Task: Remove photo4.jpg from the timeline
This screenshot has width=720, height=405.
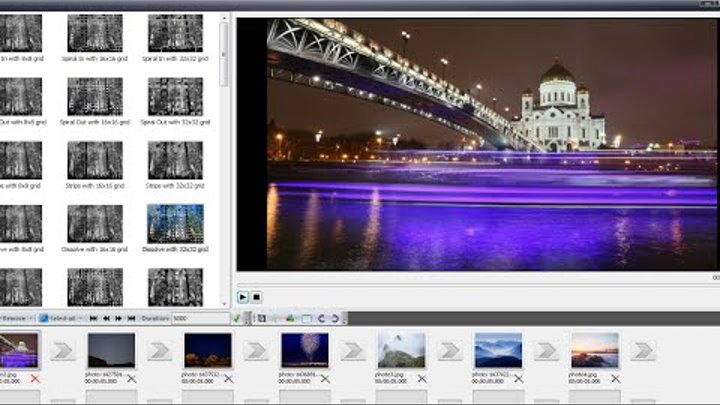Action: coord(615,379)
